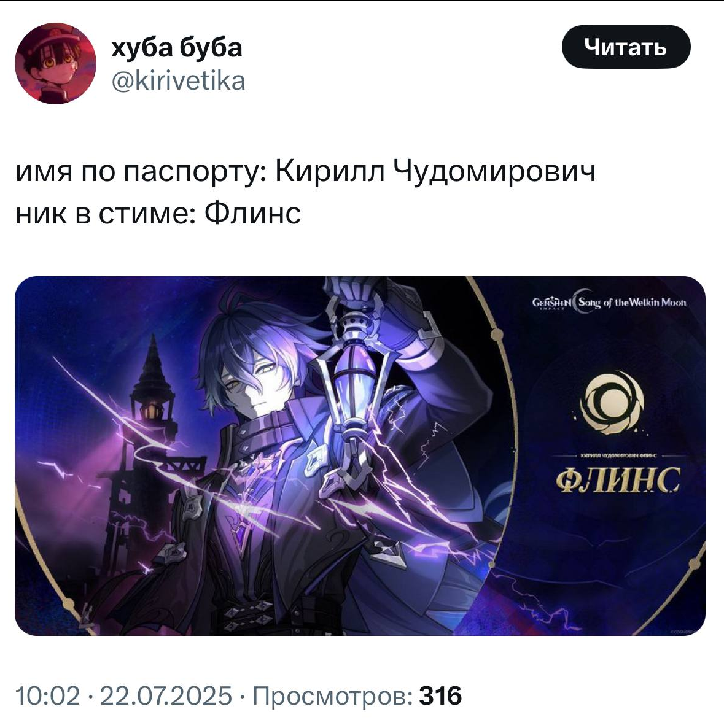
Task: Click the text line 'ник в стиме: Флинс'
Action: (x=158, y=214)
